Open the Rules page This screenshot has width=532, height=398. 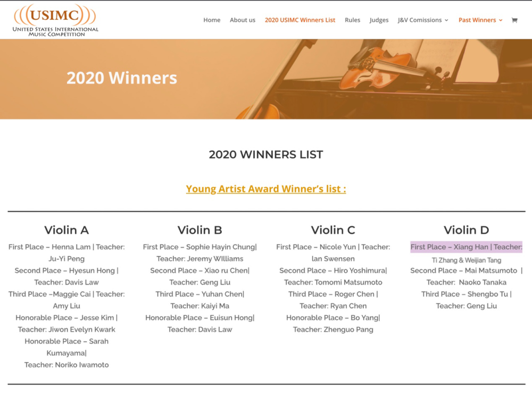click(x=352, y=20)
